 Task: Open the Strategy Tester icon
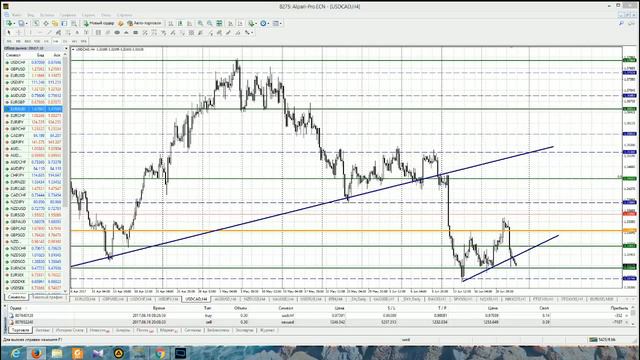73,23
